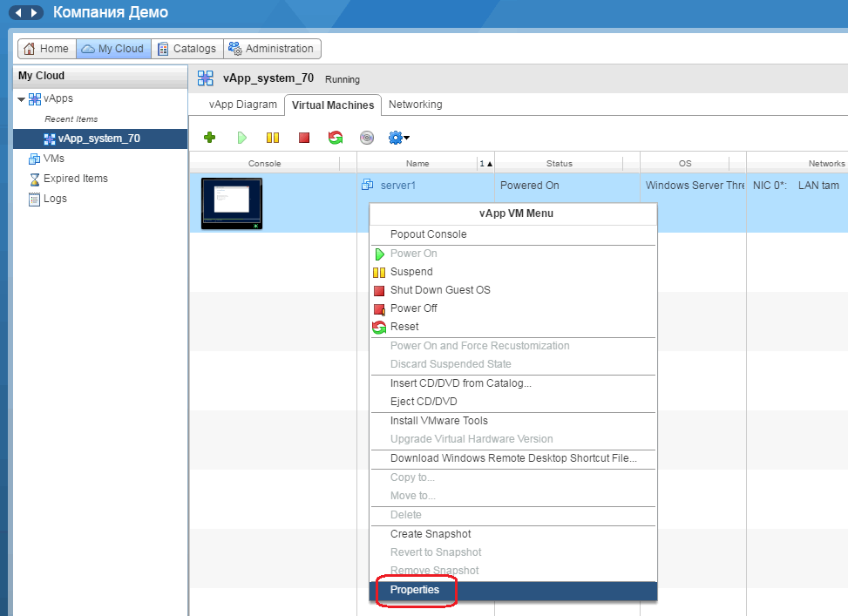Select Logs in the sidebar
Image resolution: width=848 pixels, height=616 pixels.
(55, 199)
